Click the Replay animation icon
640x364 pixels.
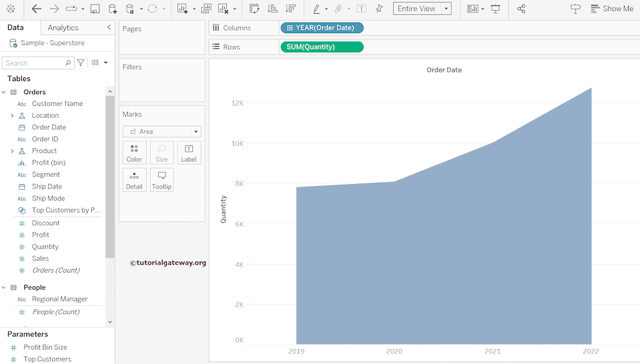[71, 9]
